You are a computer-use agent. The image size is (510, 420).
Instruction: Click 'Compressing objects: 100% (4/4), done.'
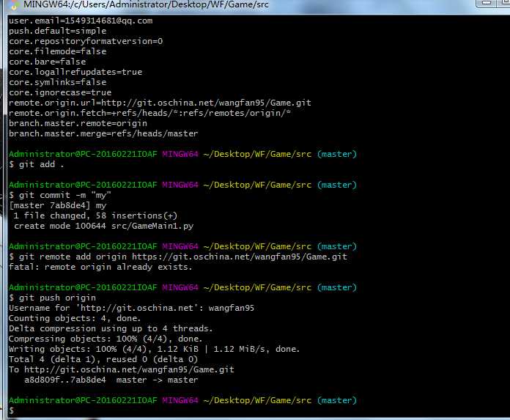(106, 339)
